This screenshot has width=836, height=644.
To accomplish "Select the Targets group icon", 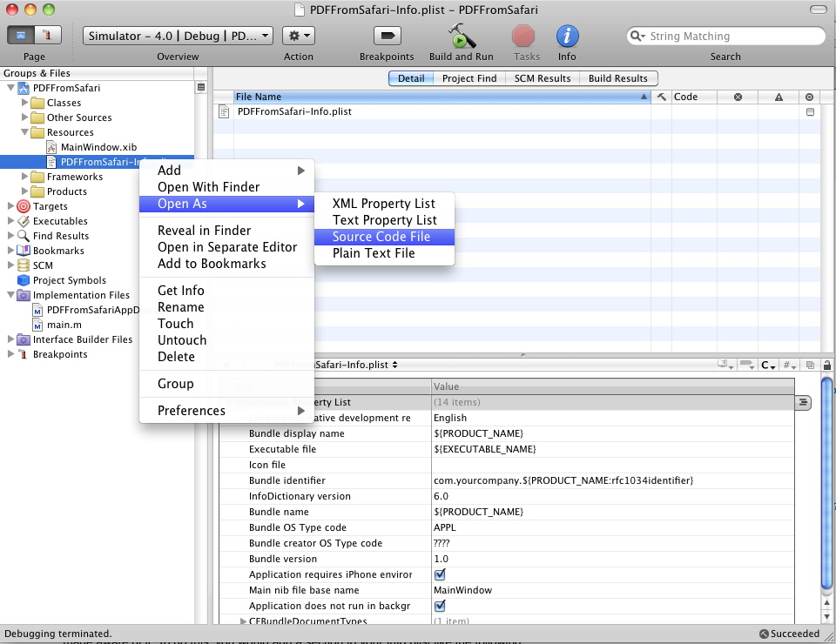I will [24, 206].
